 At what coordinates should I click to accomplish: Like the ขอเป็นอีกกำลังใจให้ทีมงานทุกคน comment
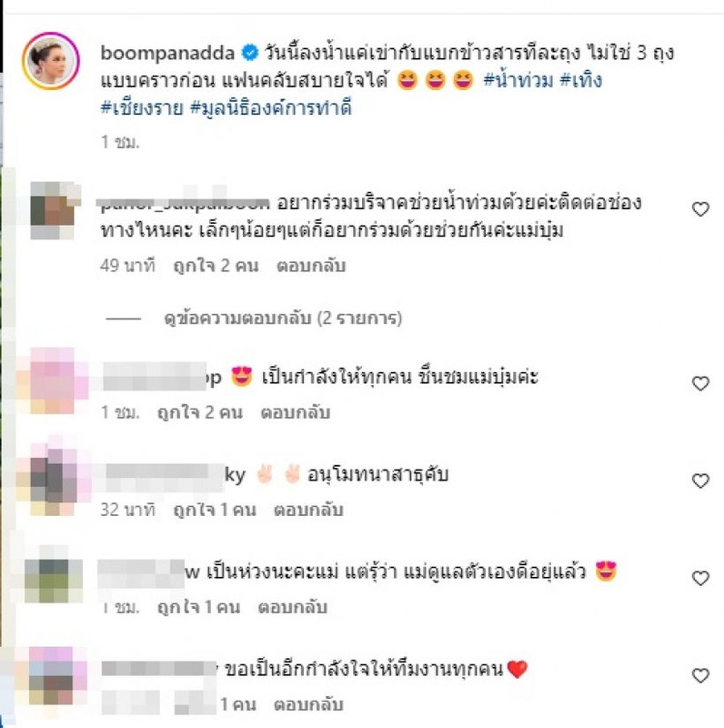[x=700, y=675]
